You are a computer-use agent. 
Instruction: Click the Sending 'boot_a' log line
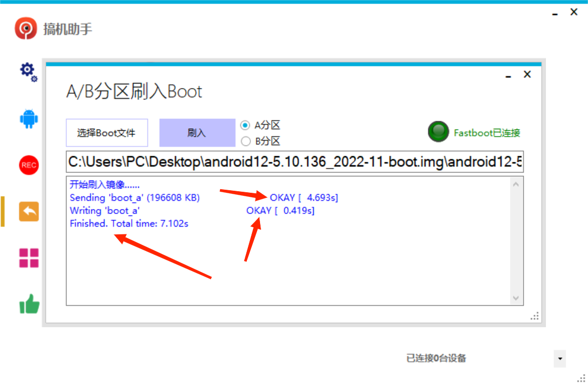click(135, 198)
